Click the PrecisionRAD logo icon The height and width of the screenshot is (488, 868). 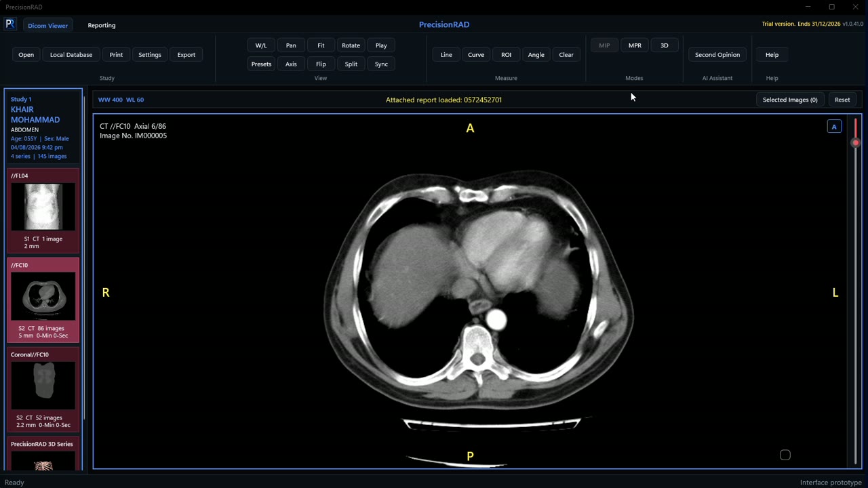(10, 24)
